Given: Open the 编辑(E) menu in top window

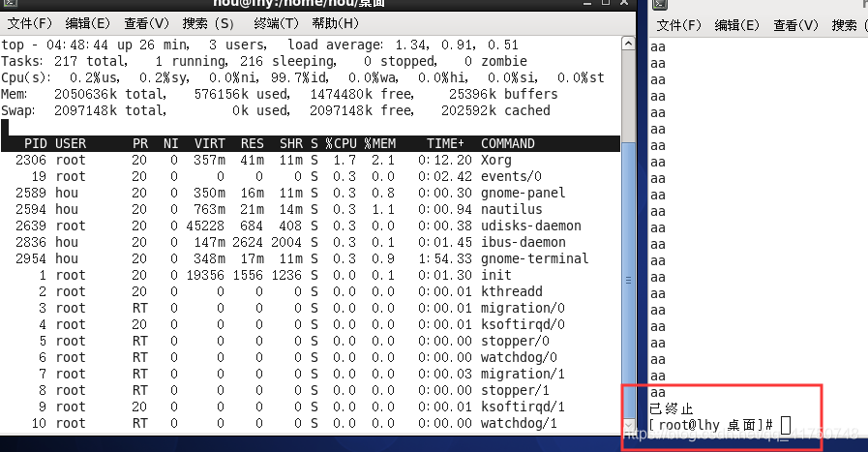Looking at the screenshot, I should (x=87, y=23).
